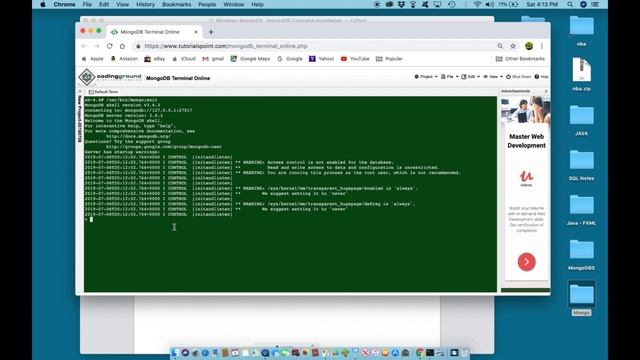Open the Project dropdown menu
This screenshot has width=640, height=360.
[426, 77]
